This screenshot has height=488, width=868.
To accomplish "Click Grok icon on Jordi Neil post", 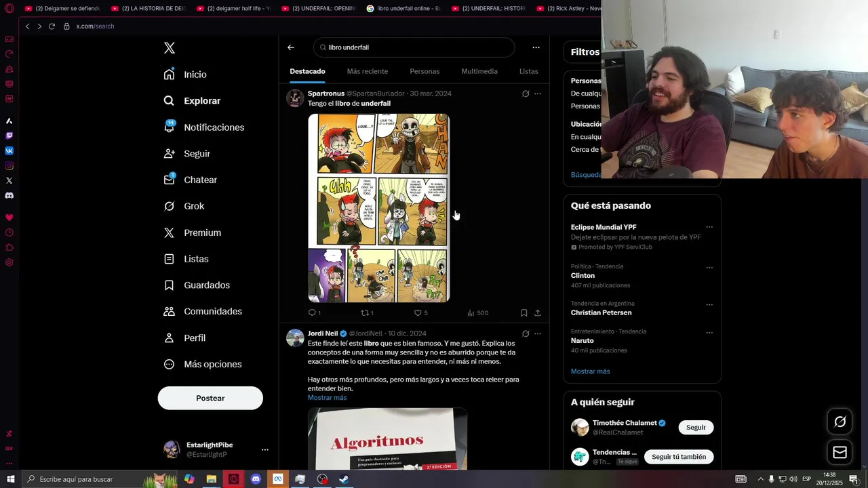I will pyautogui.click(x=526, y=333).
